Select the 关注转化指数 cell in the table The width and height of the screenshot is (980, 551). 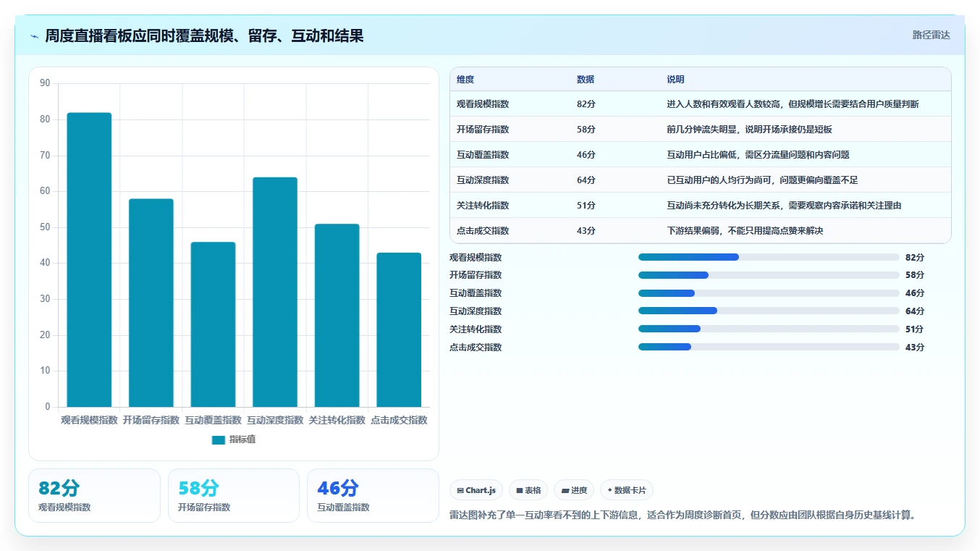pyautogui.click(x=483, y=206)
